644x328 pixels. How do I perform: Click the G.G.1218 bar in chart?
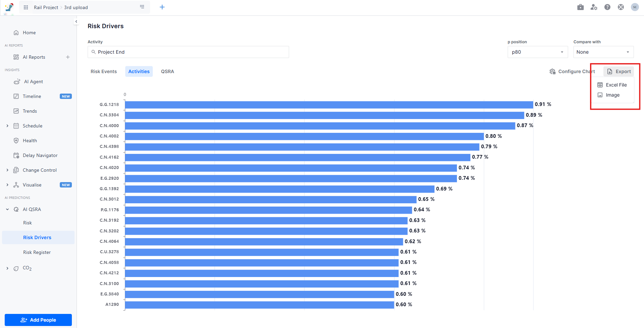[x=329, y=105]
